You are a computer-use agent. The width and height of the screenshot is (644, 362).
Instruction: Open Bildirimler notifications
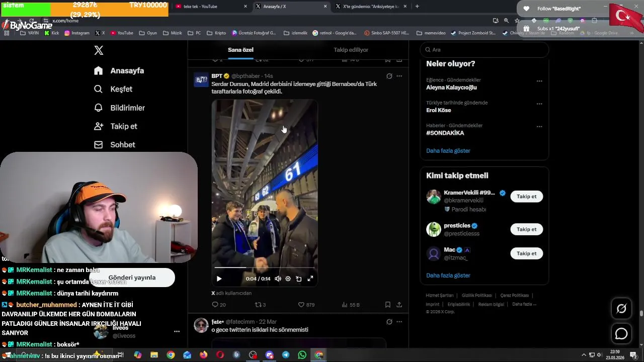pyautogui.click(x=120, y=108)
